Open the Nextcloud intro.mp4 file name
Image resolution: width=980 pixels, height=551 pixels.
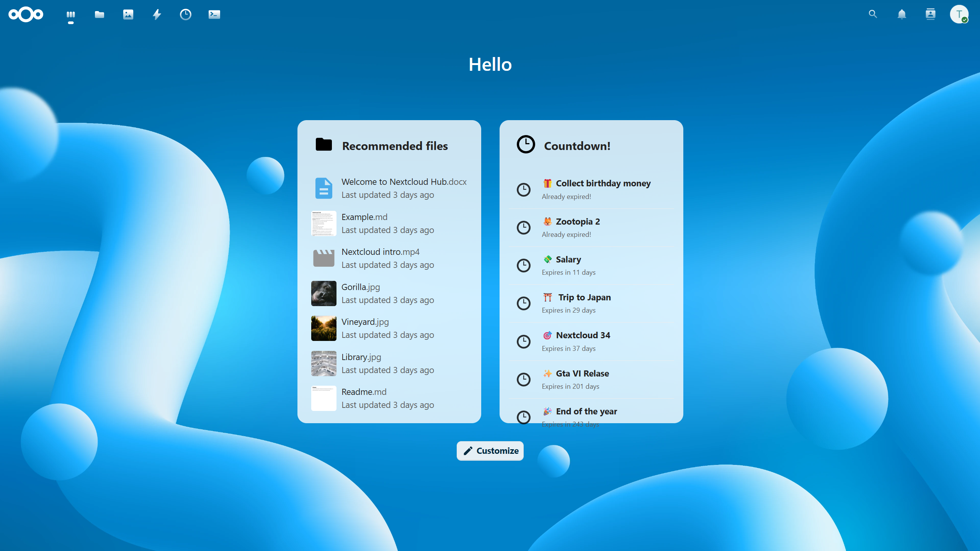(x=381, y=252)
